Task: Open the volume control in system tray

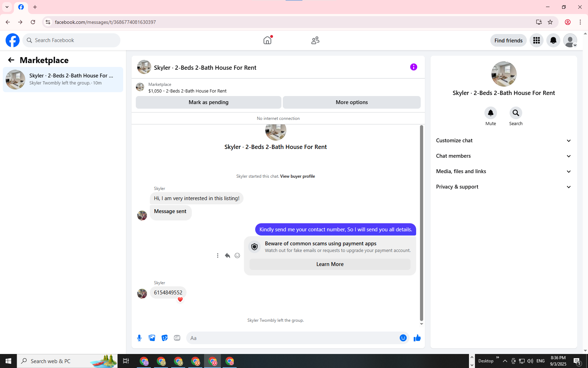Action: click(530, 361)
